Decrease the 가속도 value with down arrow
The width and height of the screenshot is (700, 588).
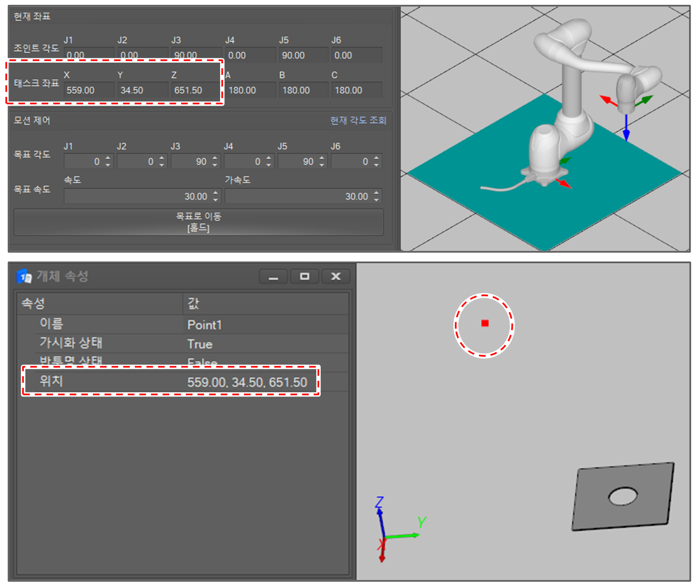[376, 200]
